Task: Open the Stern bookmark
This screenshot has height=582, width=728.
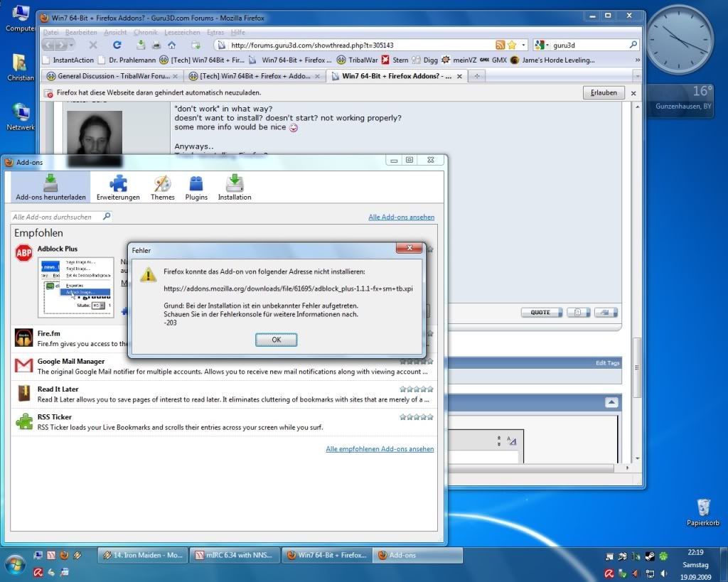Action: click(x=395, y=60)
